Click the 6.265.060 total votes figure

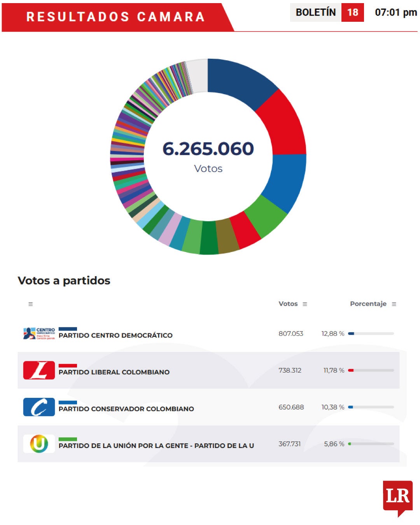pos(208,149)
